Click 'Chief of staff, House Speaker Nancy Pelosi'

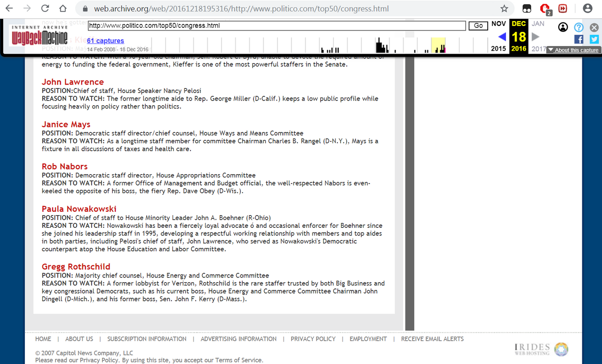138,91
